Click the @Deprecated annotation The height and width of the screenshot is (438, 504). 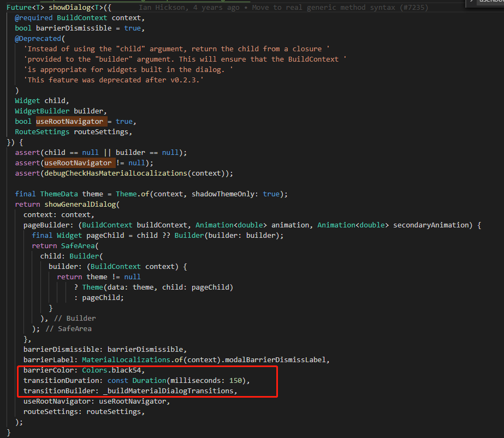click(x=38, y=39)
